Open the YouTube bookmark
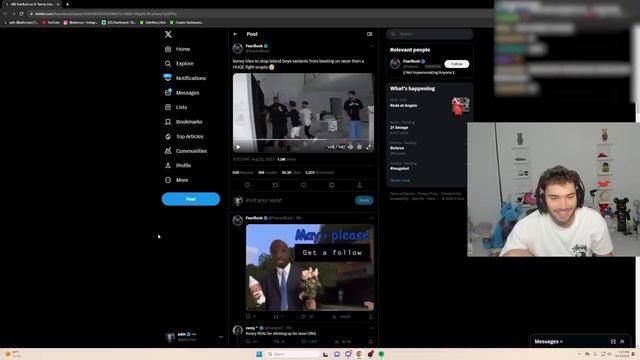 point(51,22)
